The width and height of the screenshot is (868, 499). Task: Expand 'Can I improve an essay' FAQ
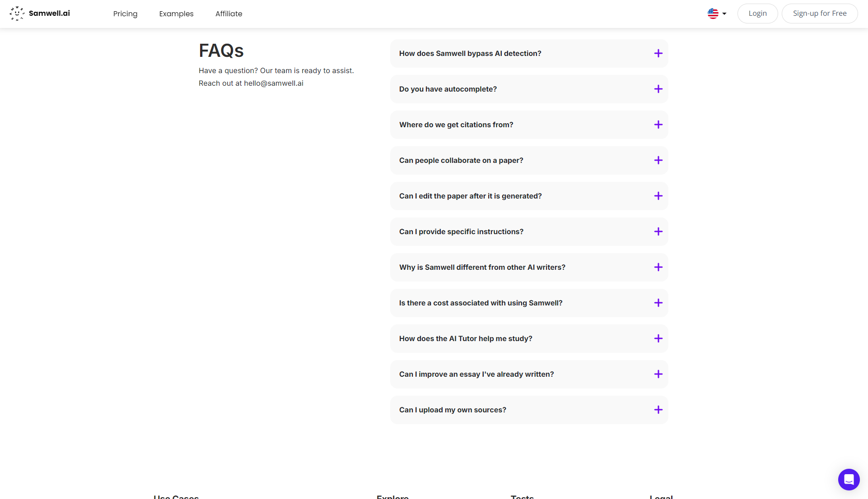476,374
